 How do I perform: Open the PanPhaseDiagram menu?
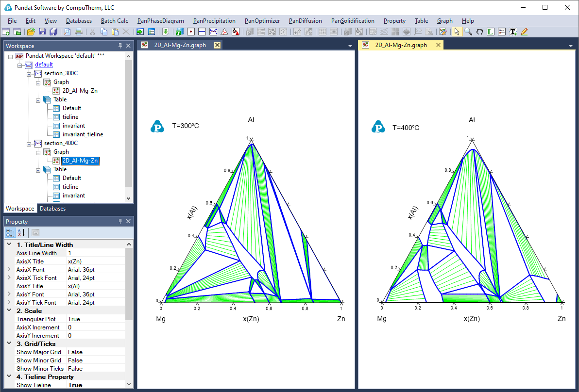click(160, 21)
